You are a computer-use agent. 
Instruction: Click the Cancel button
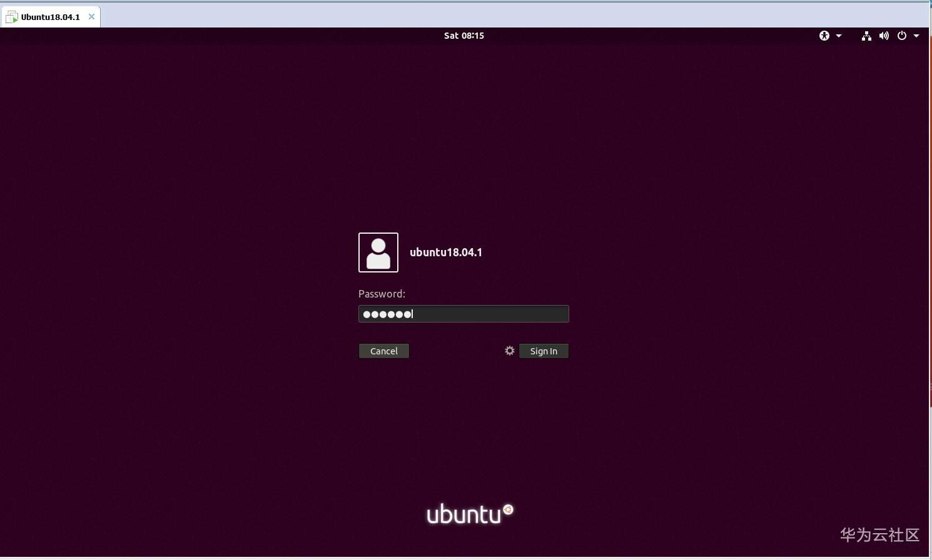point(384,351)
